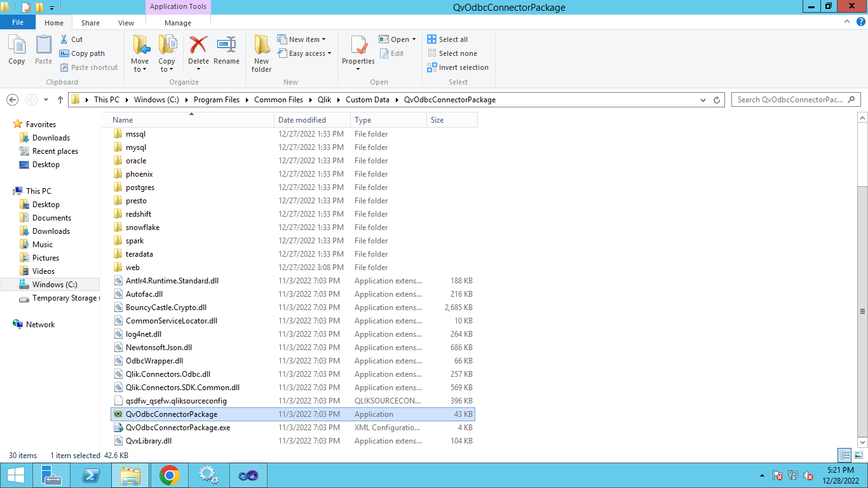Open the New item dropdown
This screenshot has width=868, height=488.
tap(301, 39)
